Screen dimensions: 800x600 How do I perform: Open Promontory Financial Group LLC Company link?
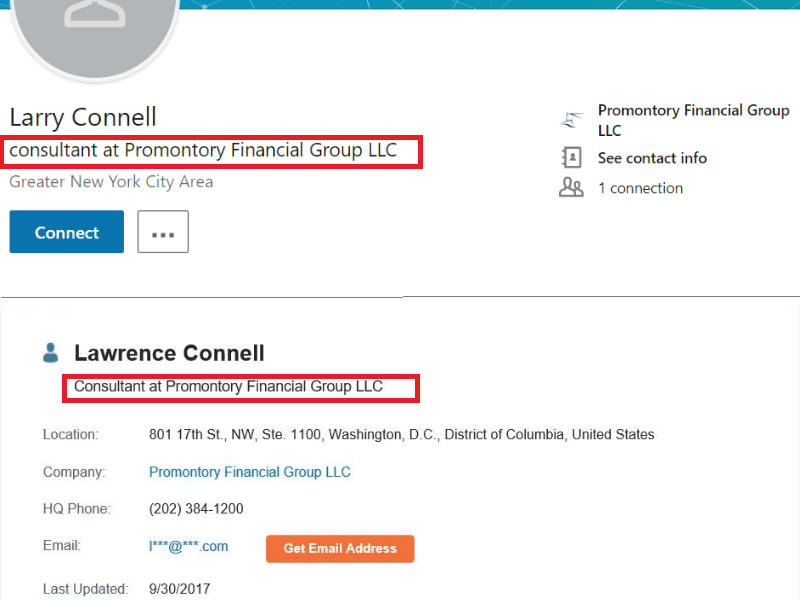tap(250, 472)
